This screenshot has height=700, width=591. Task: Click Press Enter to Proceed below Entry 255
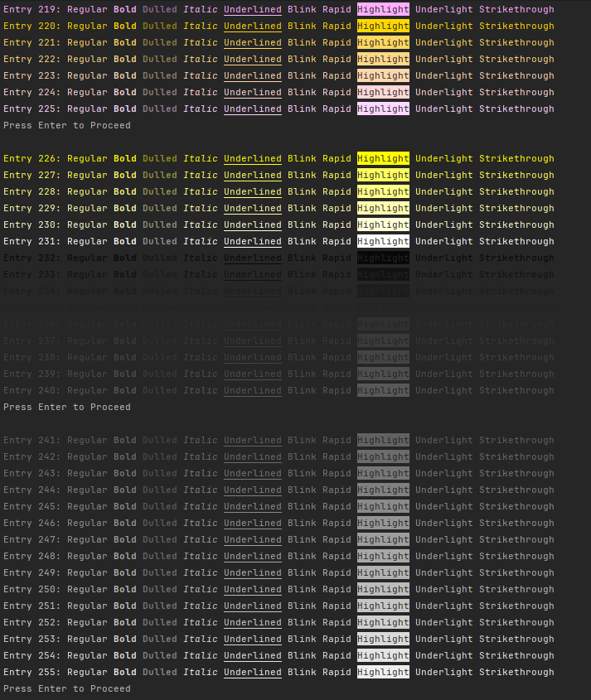tap(67, 688)
